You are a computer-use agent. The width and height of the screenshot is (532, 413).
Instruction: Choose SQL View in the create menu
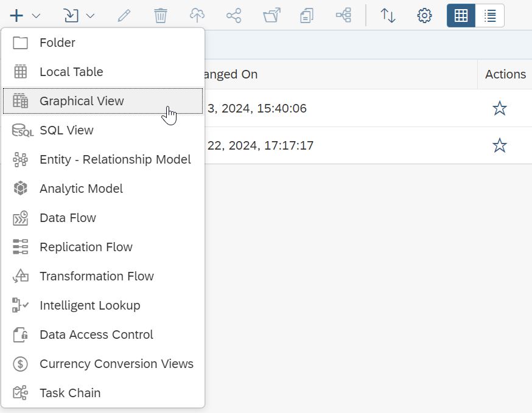pos(66,130)
